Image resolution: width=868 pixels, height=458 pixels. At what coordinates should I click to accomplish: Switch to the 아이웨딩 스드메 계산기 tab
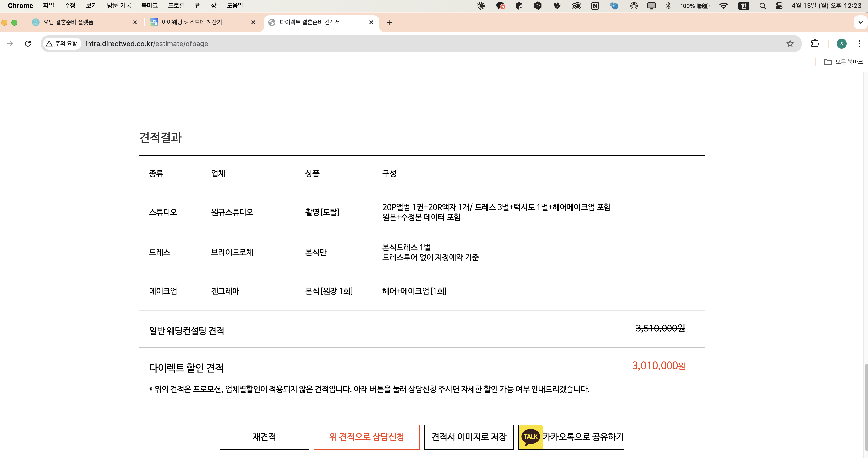pyautogui.click(x=192, y=22)
